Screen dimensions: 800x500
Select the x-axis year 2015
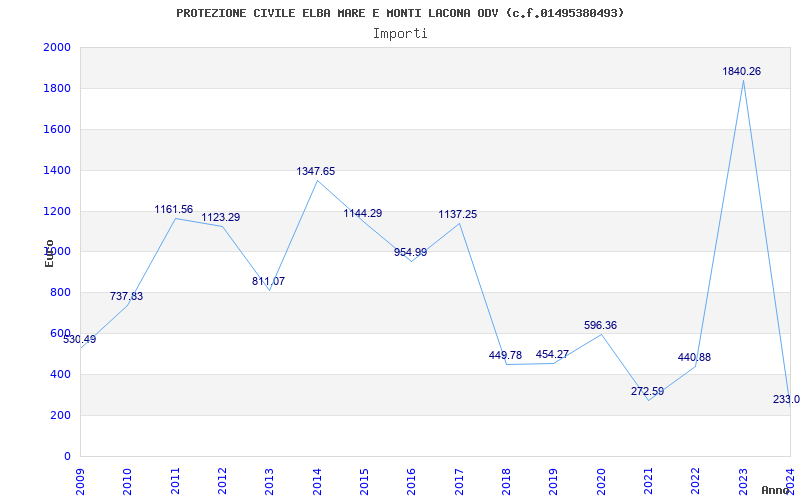(x=364, y=482)
